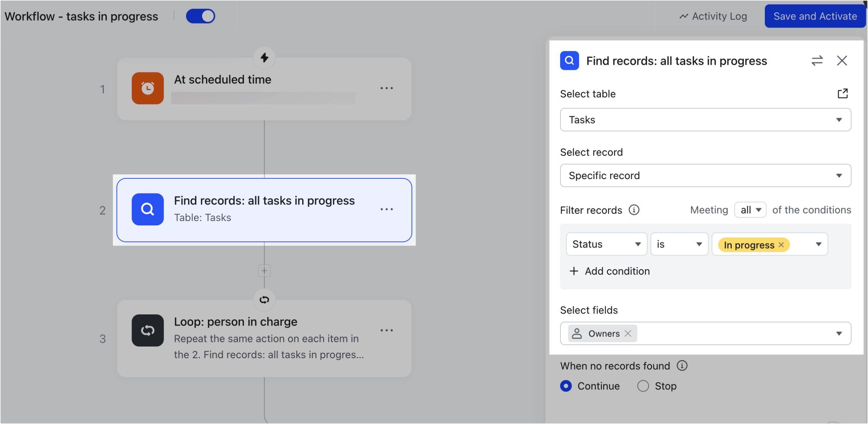868x424 pixels.
Task: Select the Loop: person in charge title
Action: pyautogui.click(x=236, y=322)
